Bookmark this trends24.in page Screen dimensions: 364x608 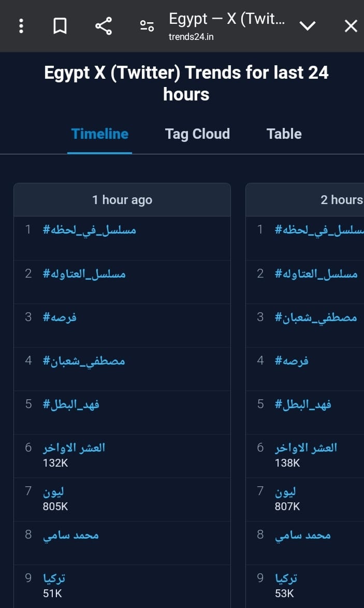[60, 26]
